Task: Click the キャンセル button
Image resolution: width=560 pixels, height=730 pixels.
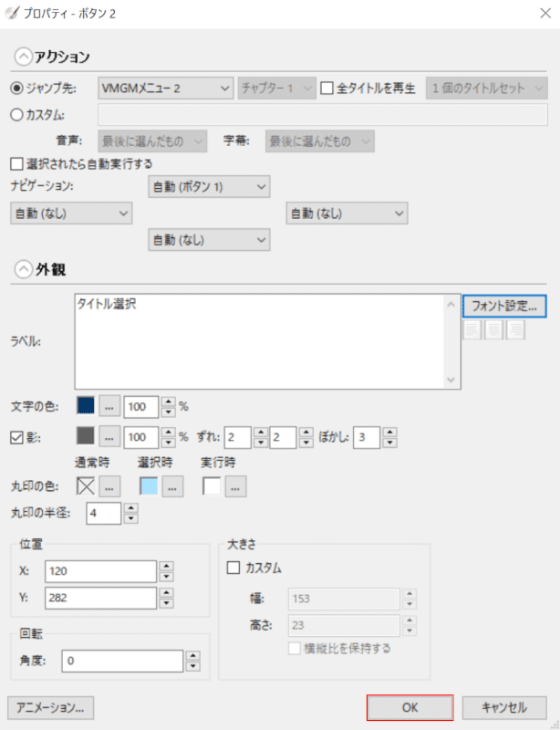Action: 504,708
